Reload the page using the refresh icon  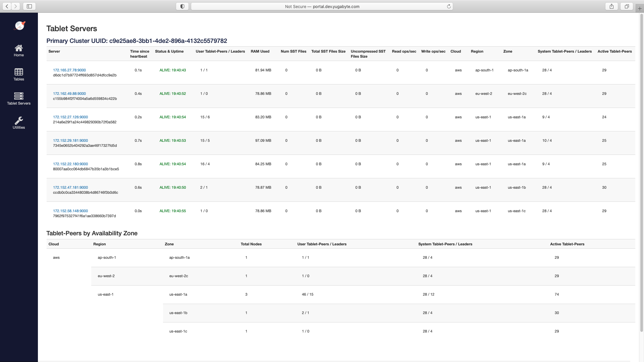(x=449, y=6)
